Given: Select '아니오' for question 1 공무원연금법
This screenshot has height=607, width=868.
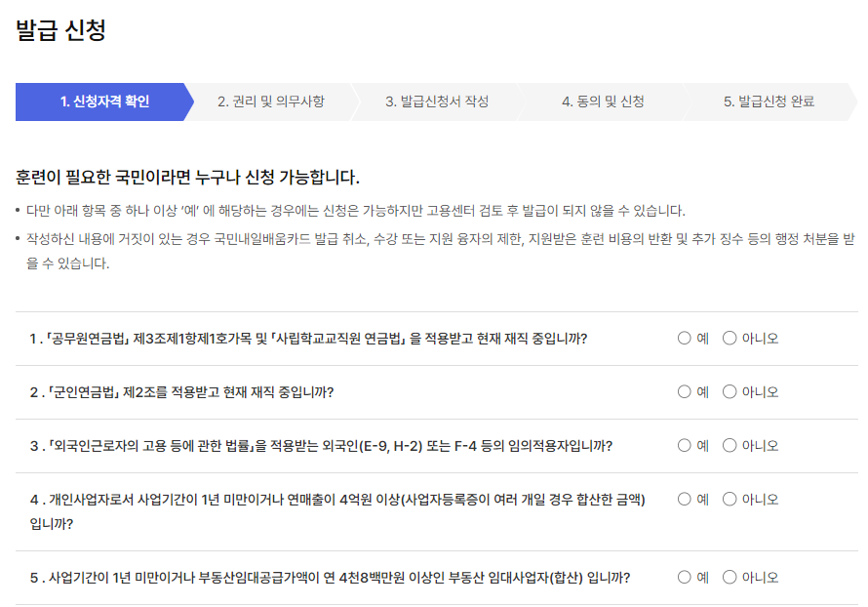Looking at the screenshot, I should click(730, 338).
